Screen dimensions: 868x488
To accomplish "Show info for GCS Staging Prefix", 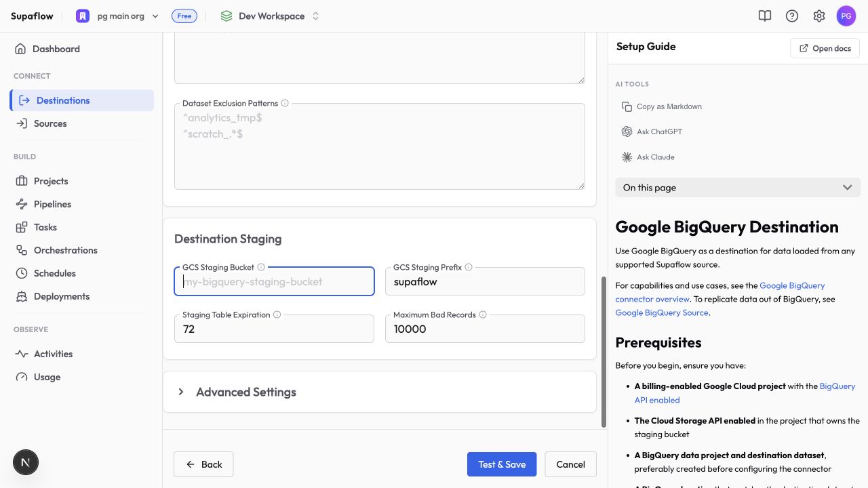I will 469,267.
